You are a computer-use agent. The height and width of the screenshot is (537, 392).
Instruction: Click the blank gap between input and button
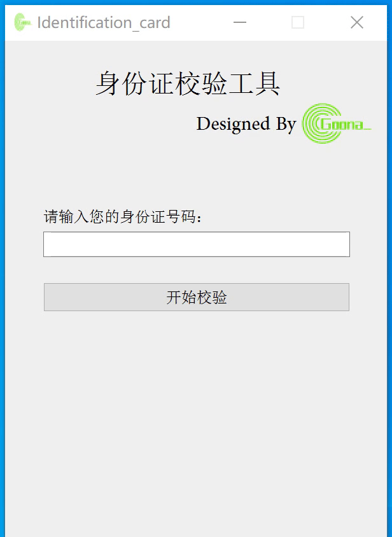coord(197,270)
